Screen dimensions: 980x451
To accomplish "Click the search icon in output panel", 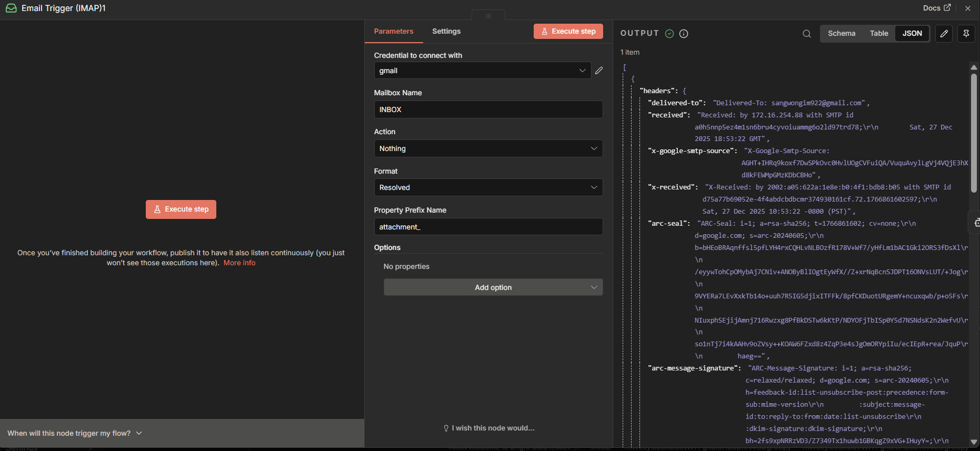I will [806, 34].
